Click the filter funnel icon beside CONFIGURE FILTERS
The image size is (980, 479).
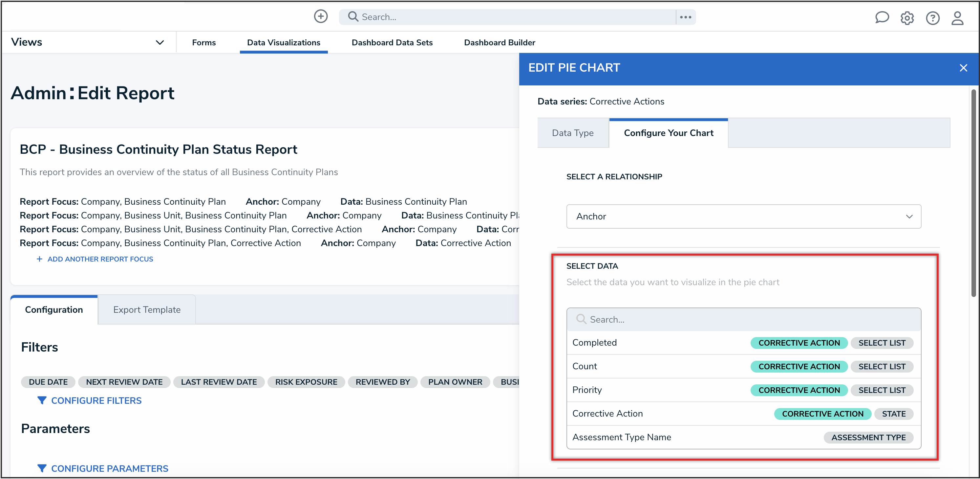pyautogui.click(x=42, y=400)
